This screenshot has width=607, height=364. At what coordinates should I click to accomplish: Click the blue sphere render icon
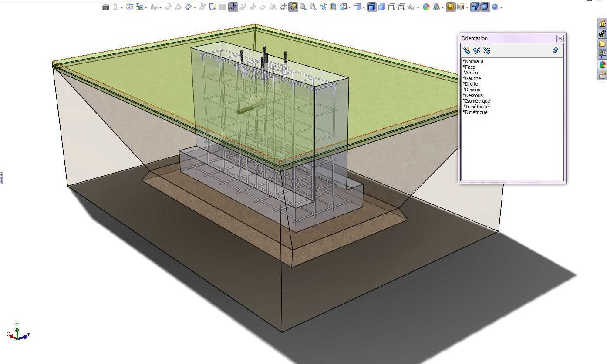495,7
